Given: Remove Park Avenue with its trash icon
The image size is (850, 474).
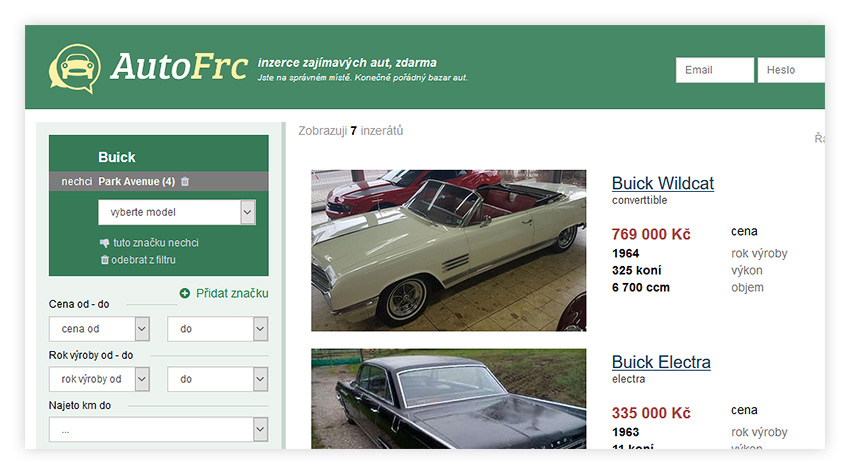Looking at the screenshot, I should 185,181.
